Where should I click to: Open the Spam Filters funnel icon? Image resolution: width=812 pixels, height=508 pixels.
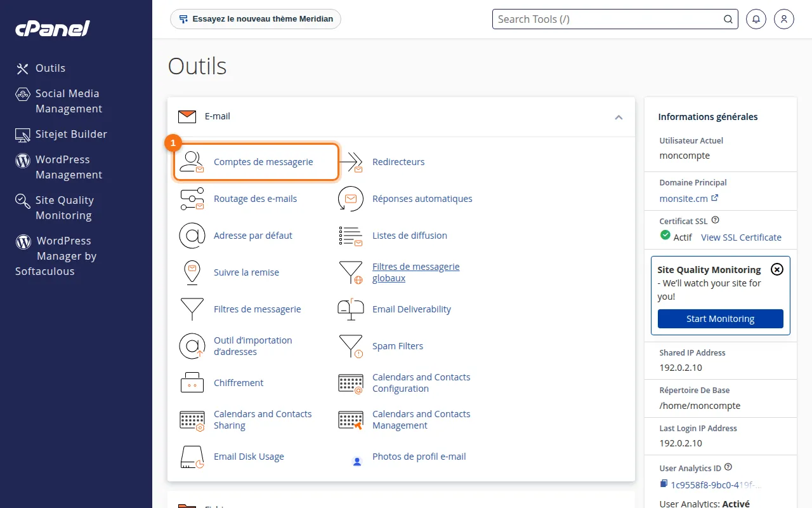[350, 346]
